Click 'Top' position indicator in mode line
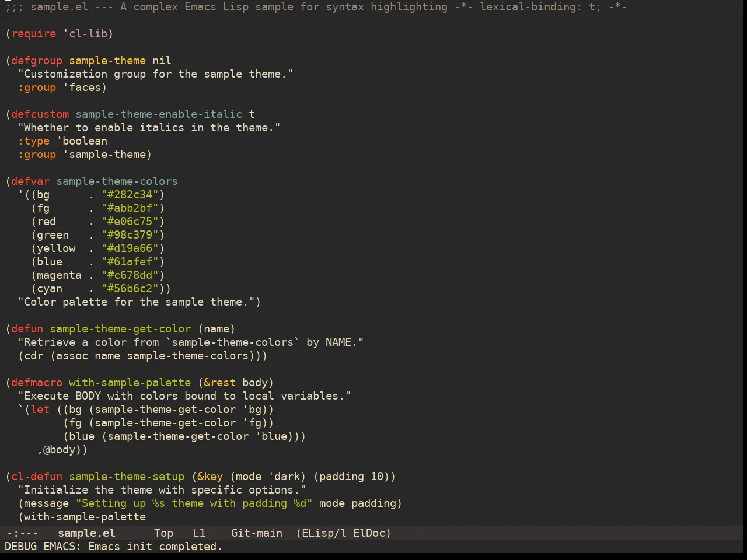 tap(163, 533)
